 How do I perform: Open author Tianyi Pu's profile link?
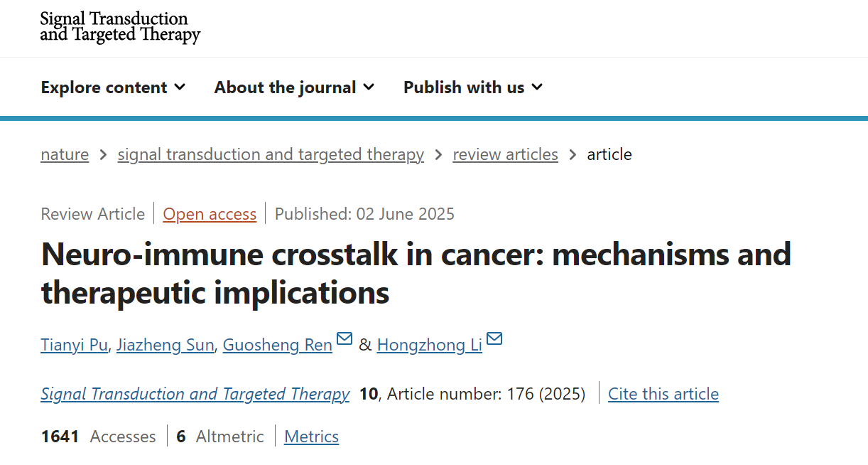(x=74, y=345)
